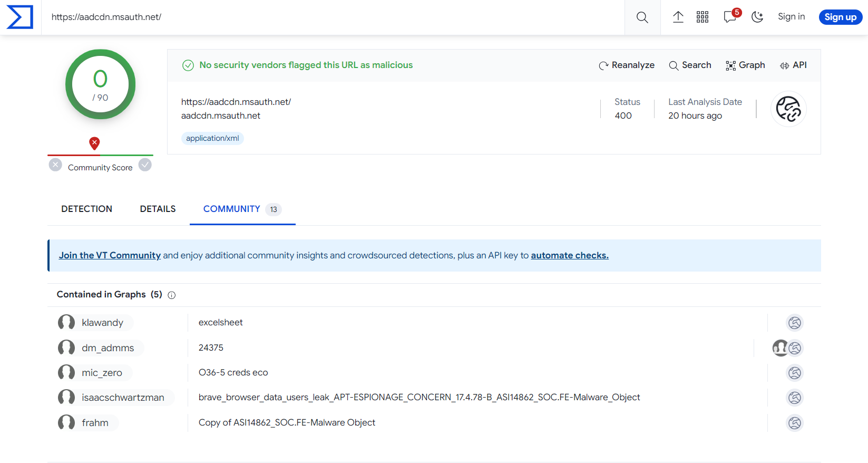This screenshot has width=868, height=463.
Task: Click the 20 hours ago analysis date
Action: click(x=695, y=115)
